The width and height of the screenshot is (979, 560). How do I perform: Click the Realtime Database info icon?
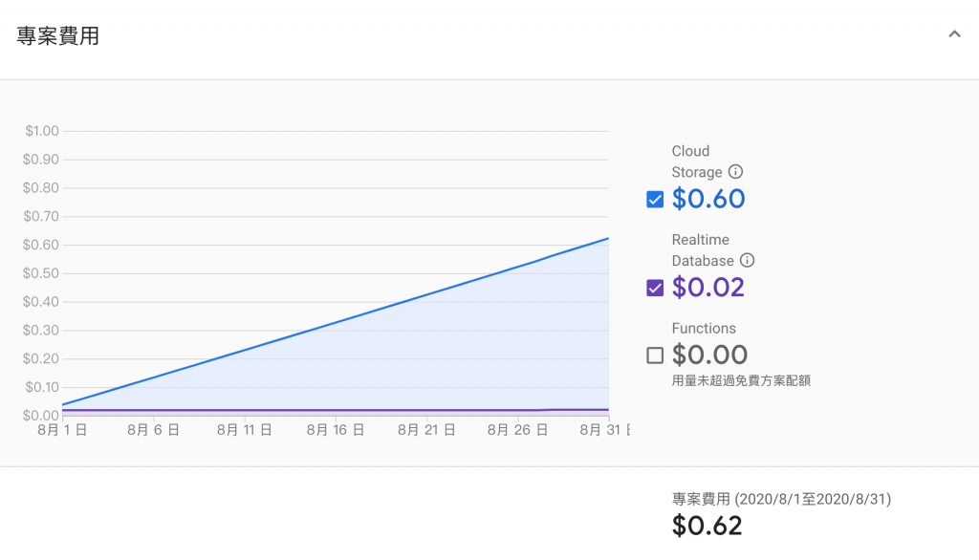coord(748,260)
